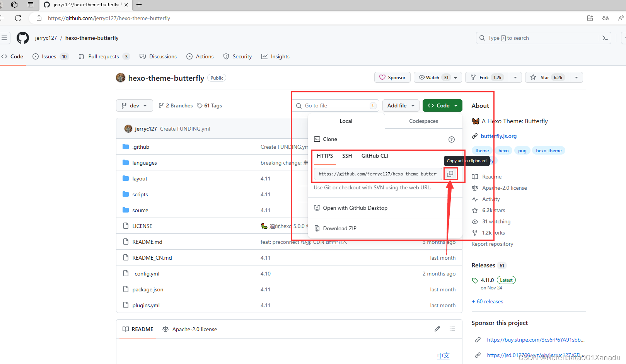The width and height of the screenshot is (626, 364).
Task: Open the buy.stripe.com sponsor link
Action: (536, 340)
